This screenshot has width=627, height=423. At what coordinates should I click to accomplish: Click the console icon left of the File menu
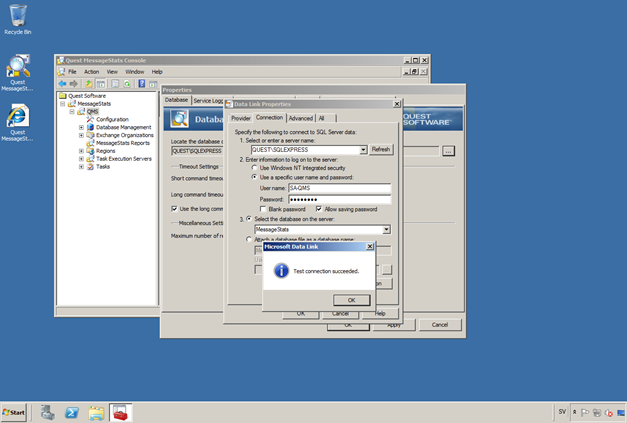point(61,72)
